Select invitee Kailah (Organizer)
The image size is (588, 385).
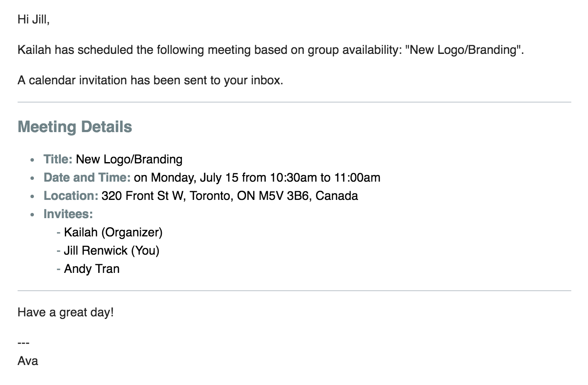tap(113, 232)
